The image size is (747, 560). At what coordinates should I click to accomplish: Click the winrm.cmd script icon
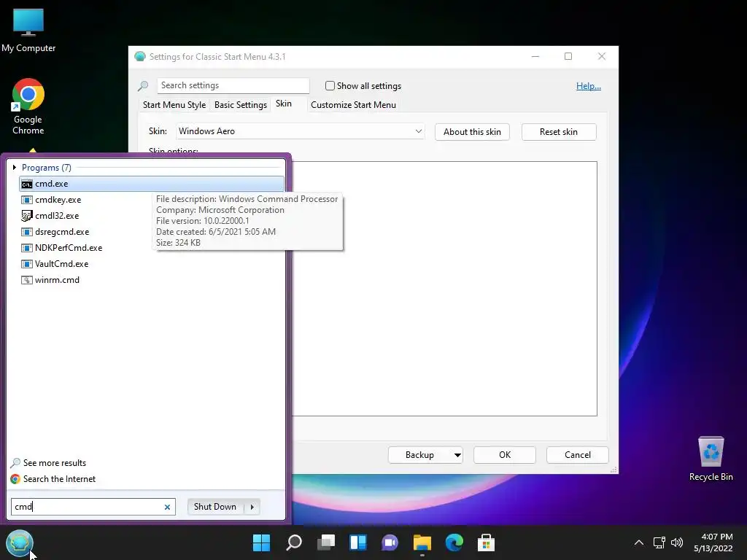tap(27, 280)
